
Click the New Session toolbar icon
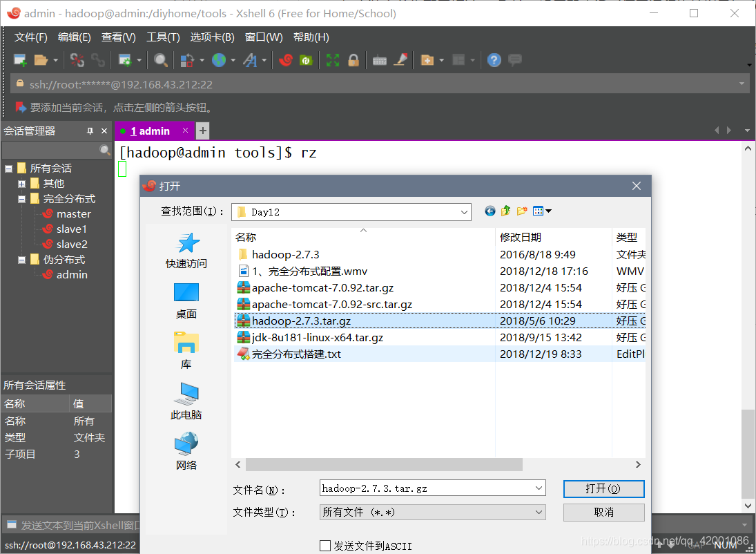click(20, 60)
